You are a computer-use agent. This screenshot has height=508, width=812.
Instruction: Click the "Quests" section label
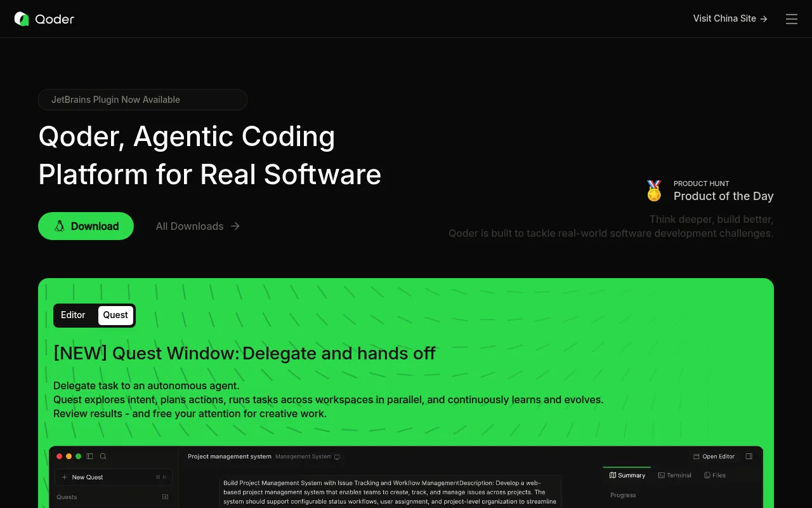(67, 497)
